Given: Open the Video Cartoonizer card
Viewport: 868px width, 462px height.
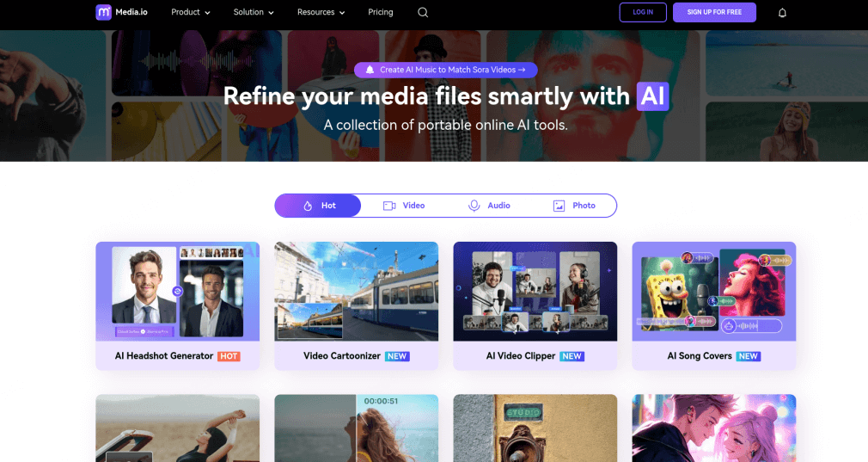Looking at the screenshot, I should click(x=356, y=305).
